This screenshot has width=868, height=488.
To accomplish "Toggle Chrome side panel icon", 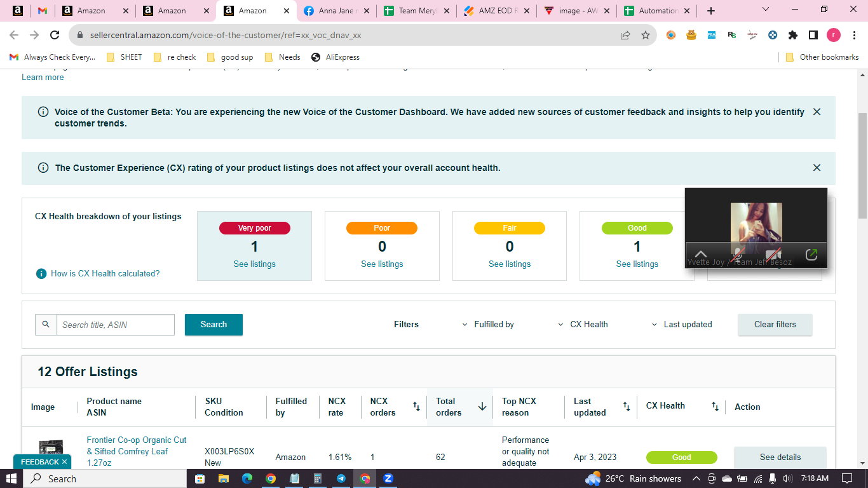I will pos(813,36).
